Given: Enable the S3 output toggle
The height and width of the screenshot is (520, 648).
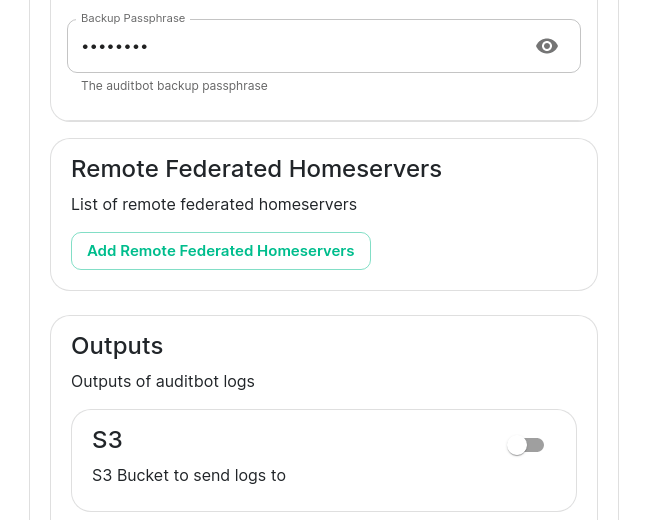Looking at the screenshot, I should tap(525, 445).
